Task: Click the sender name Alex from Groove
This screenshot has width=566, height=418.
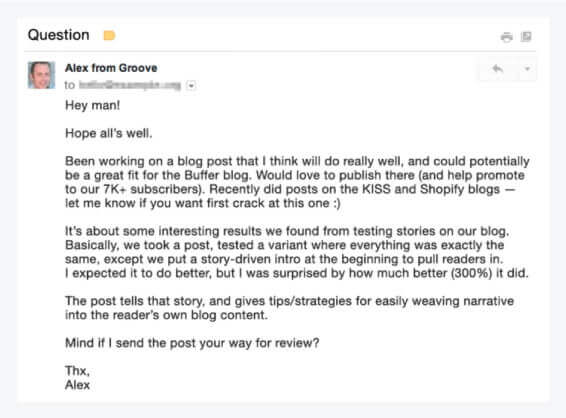Action: [111, 68]
